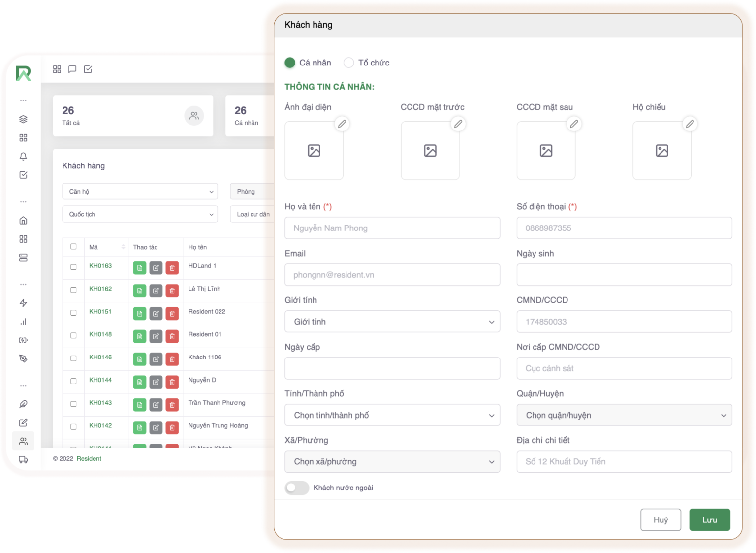Tick the select-all checkbox in table header

pos(73,247)
